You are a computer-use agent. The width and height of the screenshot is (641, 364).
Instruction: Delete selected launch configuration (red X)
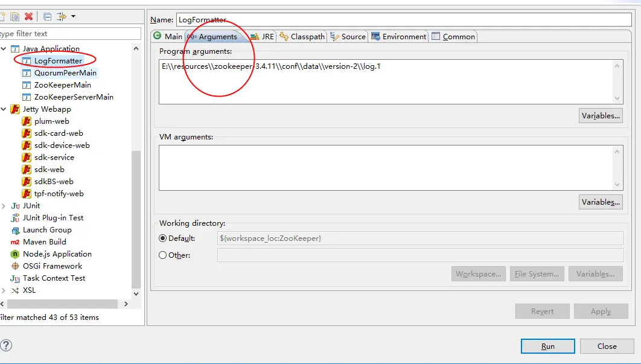pos(28,16)
